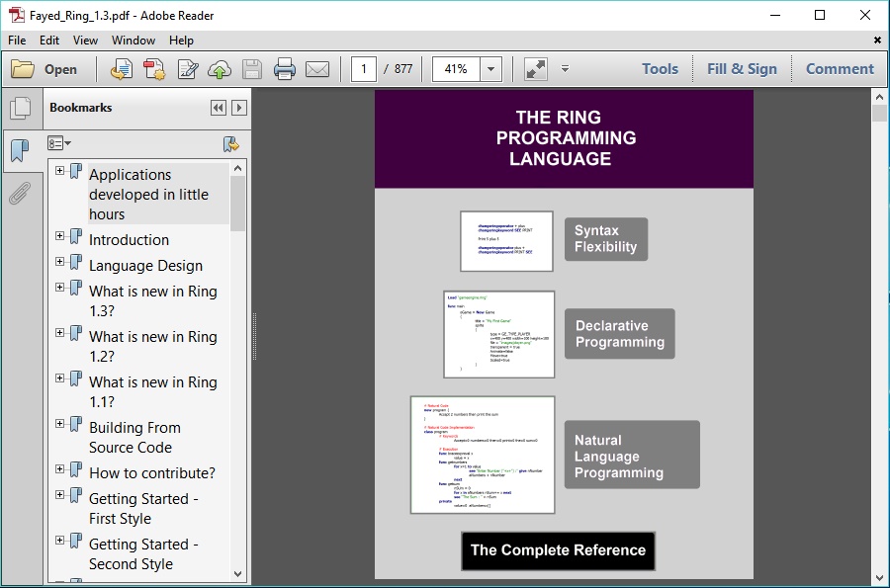
Task: Print the document using the printer icon
Action: tap(285, 69)
